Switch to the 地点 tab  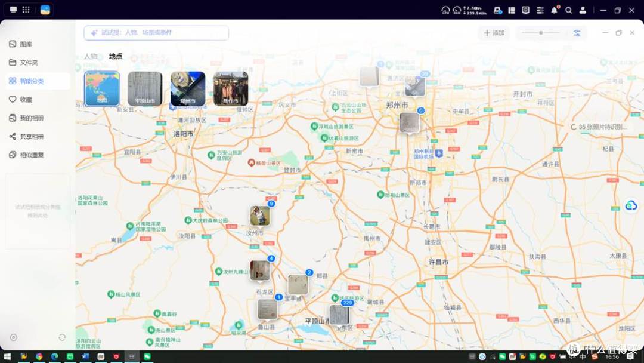[116, 56]
